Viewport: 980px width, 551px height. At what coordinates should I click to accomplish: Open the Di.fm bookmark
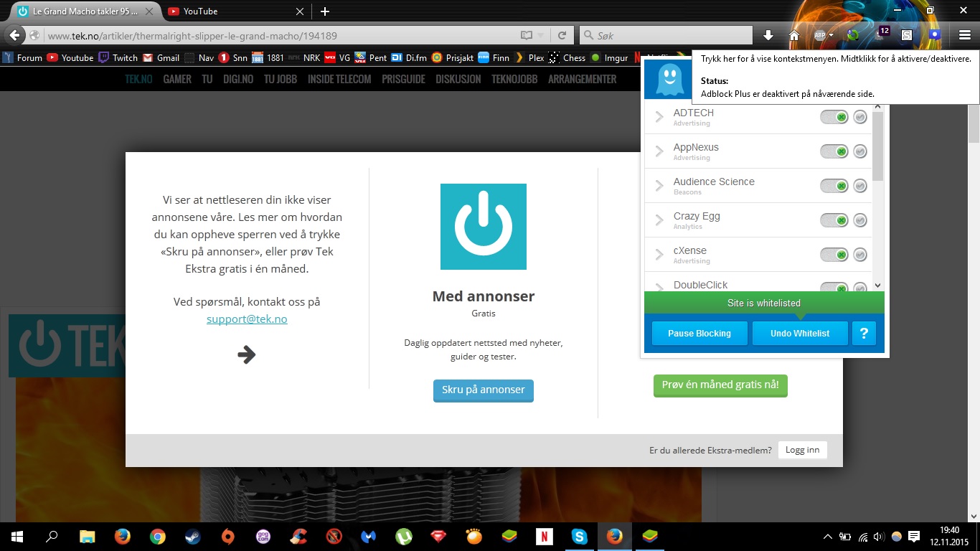coord(408,57)
